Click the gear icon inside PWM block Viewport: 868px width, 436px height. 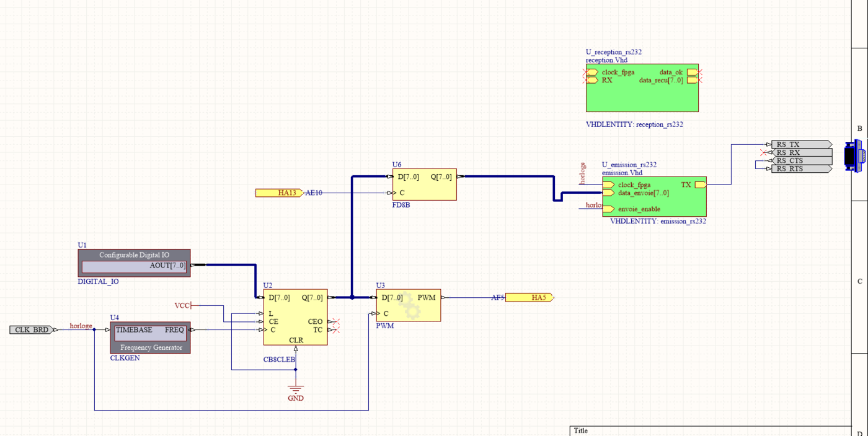409,305
